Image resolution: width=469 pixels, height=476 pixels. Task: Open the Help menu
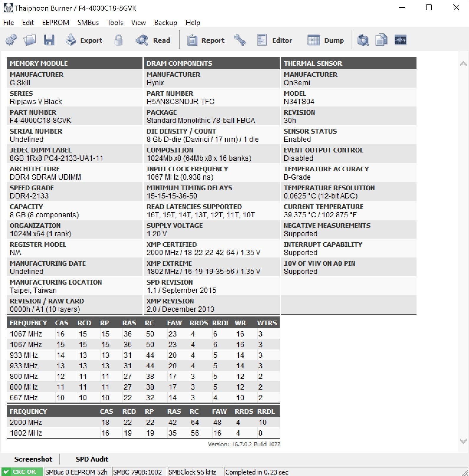pos(193,22)
